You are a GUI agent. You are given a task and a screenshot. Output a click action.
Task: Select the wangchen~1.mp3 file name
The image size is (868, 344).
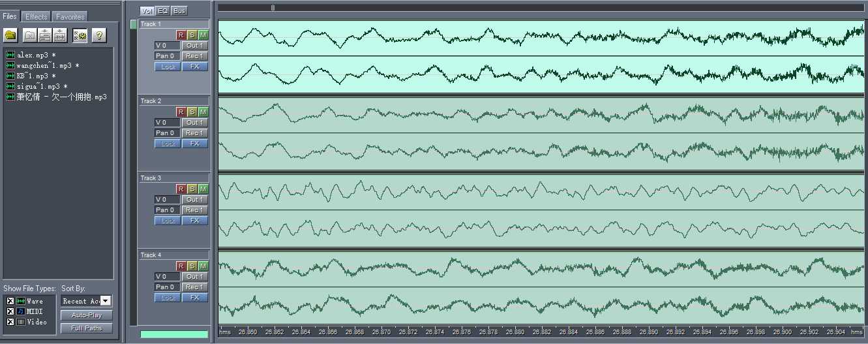pyautogui.click(x=48, y=65)
